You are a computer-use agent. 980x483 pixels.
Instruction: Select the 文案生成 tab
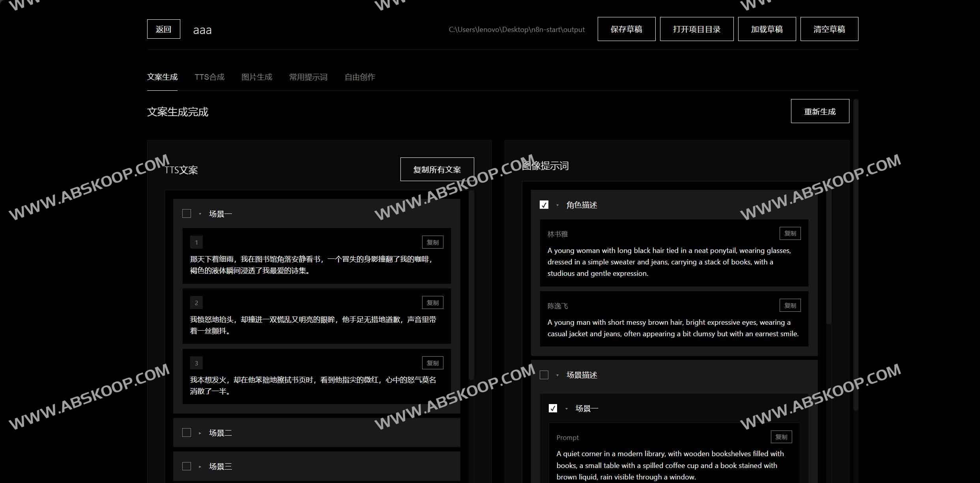pyautogui.click(x=162, y=77)
